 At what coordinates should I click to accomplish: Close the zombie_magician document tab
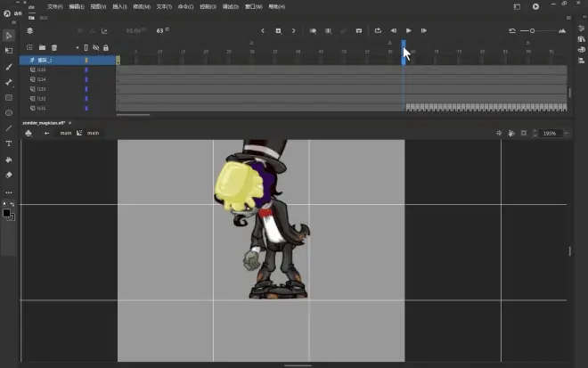point(69,123)
